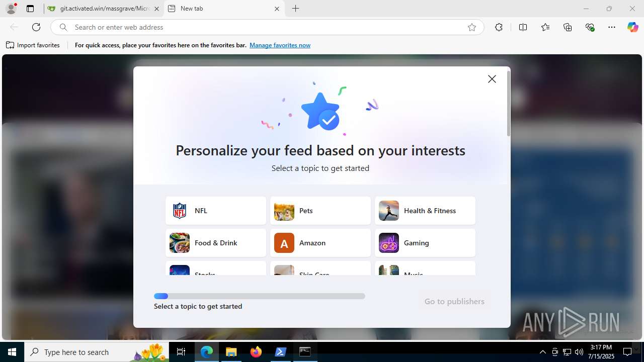
Task: Refresh the page
Action: (x=36, y=27)
